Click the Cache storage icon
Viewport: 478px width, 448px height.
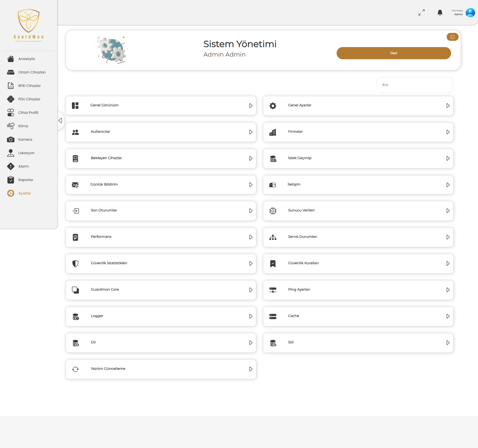coord(273,316)
